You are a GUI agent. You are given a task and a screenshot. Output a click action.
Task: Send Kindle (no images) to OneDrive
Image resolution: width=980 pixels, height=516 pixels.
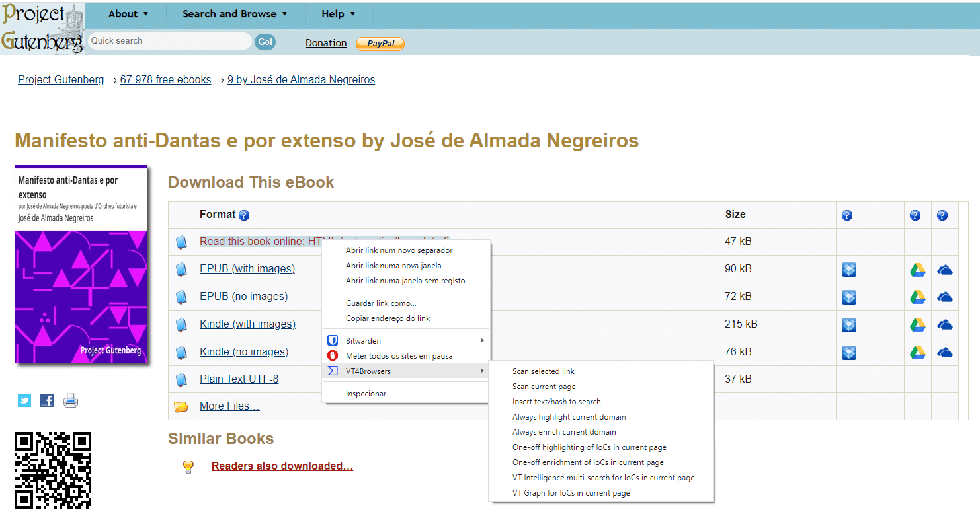[945, 352]
